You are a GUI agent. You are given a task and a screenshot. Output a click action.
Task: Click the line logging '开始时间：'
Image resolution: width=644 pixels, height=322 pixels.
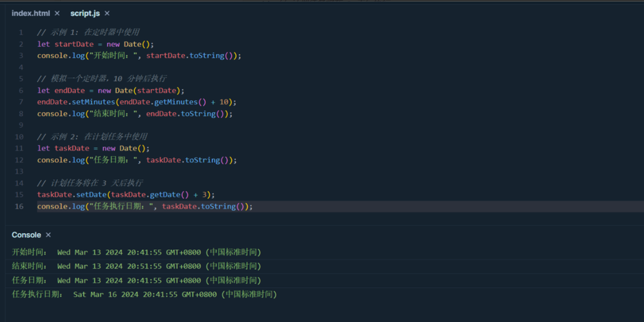pos(139,55)
